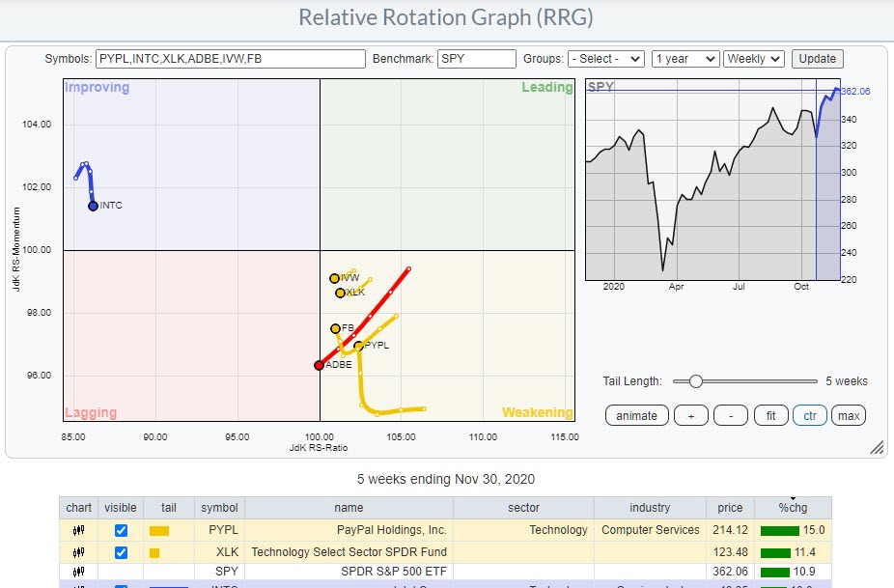Open the Weekly interval dropdown
This screenshot has width=894, height=588.
click(754, 59)
